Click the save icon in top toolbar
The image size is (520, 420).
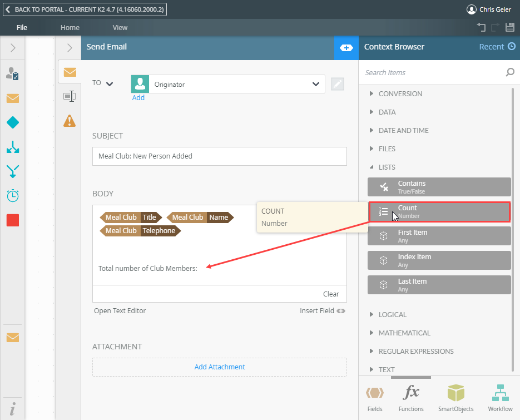tap(509, 27)
